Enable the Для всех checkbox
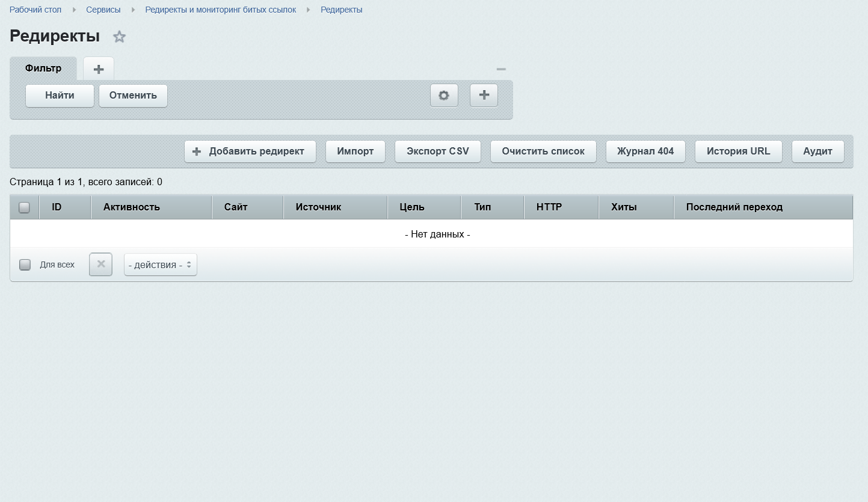The width and height of the screenshot is (868, 502). (25, 265)
